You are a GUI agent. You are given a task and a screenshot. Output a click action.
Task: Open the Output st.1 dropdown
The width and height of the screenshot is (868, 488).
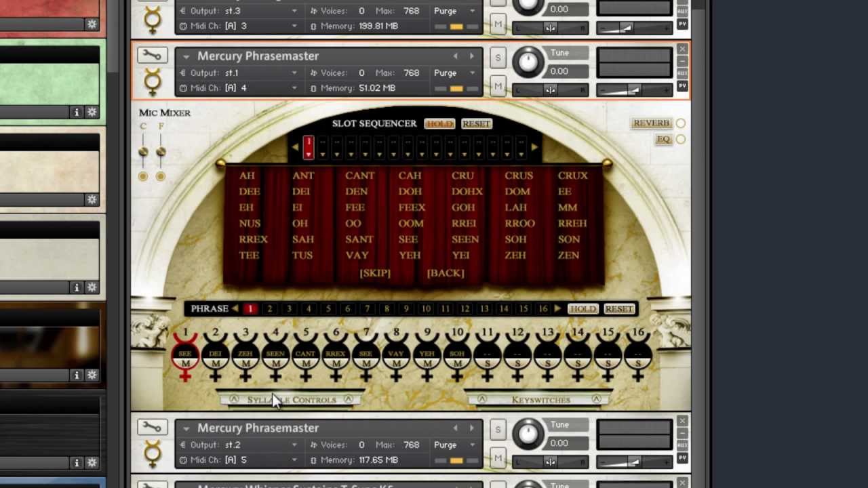coord(239,73)
